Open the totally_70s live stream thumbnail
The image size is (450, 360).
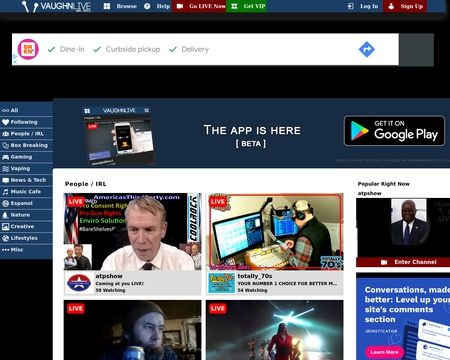[x=275, y=232]
